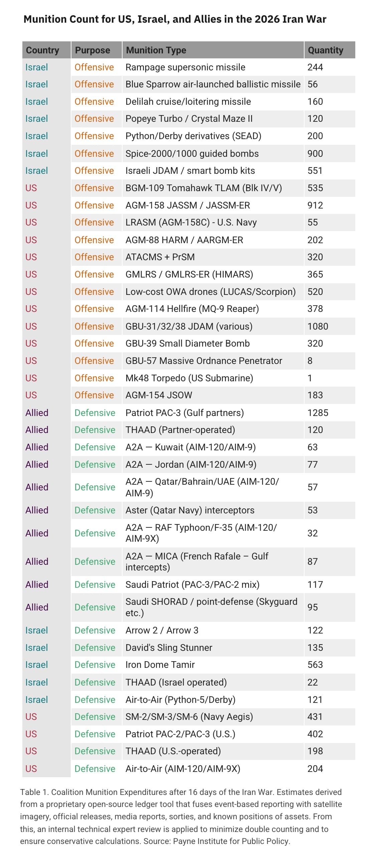Select the Mk48 Torpedo (US Submarine) row
This screenshot has width=382, height=868.
tap(189, 378)
